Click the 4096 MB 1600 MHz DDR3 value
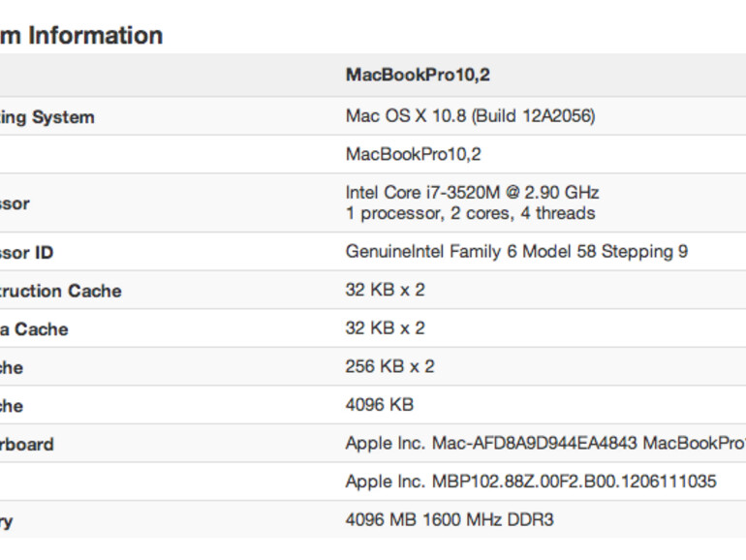This screenshot has width=746, height=560. point(450,520)
